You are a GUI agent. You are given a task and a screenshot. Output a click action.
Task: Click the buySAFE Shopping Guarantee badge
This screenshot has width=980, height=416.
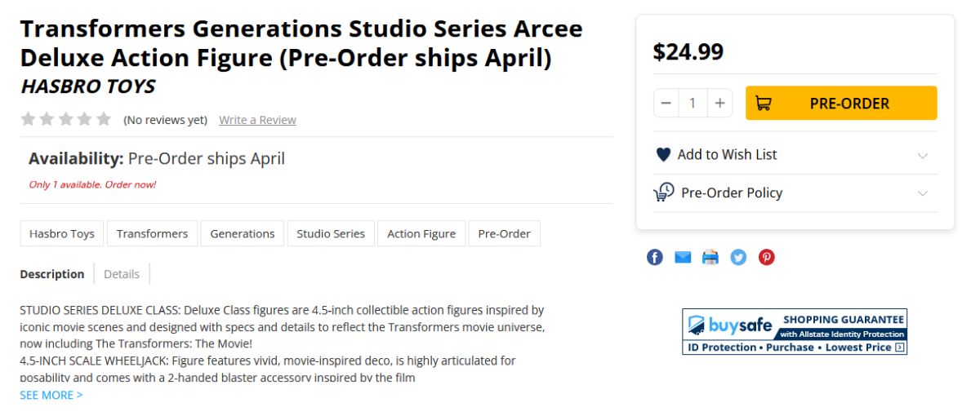coord(795,331)
